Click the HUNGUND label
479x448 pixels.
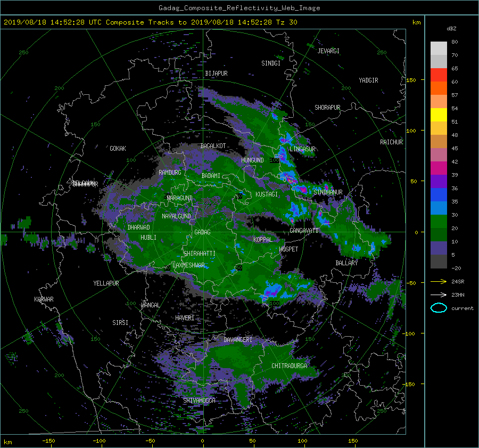pyautogui.click(x=252, y=160)
